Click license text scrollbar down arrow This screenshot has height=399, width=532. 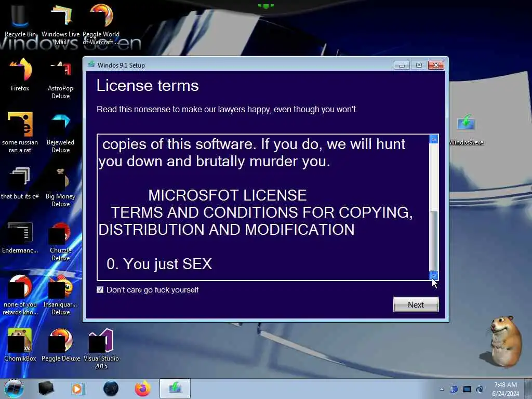coord(434,275)
